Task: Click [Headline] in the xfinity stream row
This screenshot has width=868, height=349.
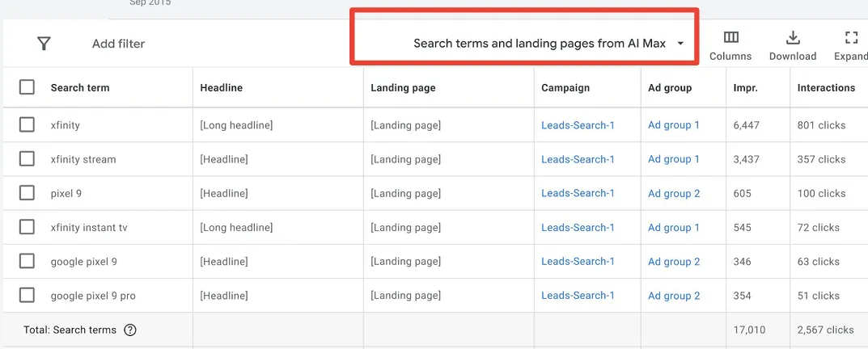Action: [x=223, y=159]
